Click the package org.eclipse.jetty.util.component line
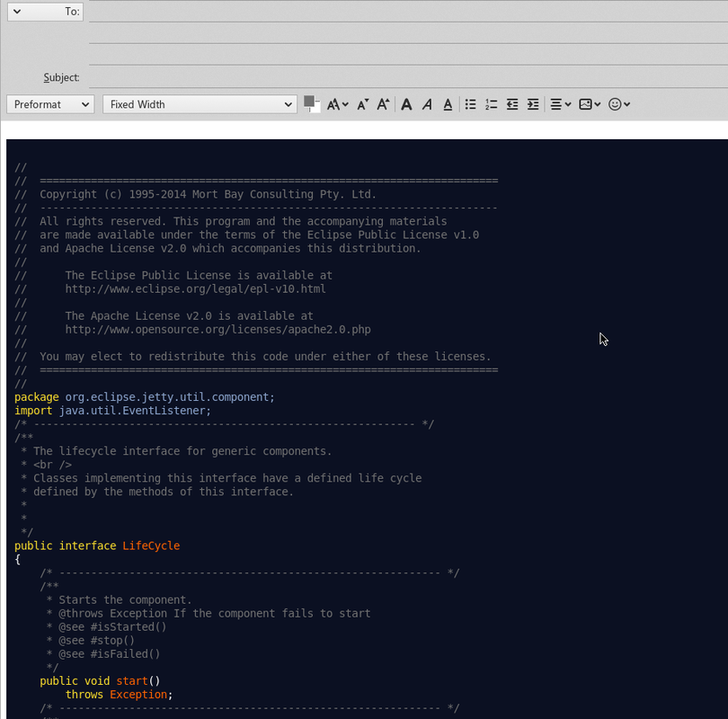Viewport: 728px width, 719px height. [145, 397]
